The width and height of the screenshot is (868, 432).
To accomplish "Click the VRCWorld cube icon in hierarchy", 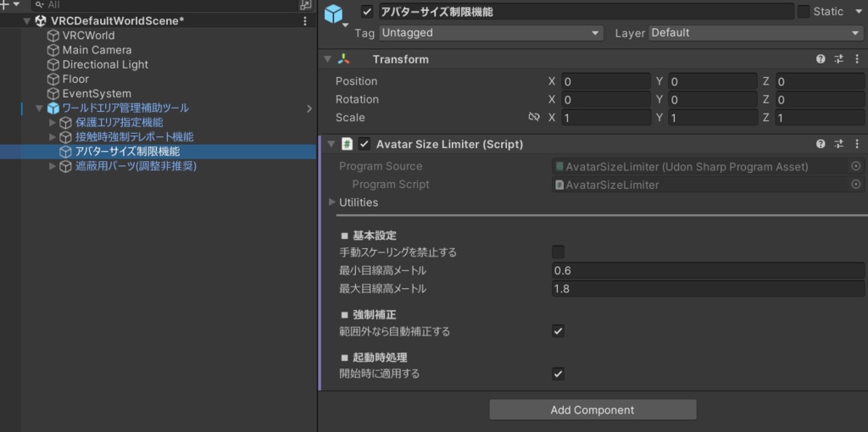I will 53,36.
